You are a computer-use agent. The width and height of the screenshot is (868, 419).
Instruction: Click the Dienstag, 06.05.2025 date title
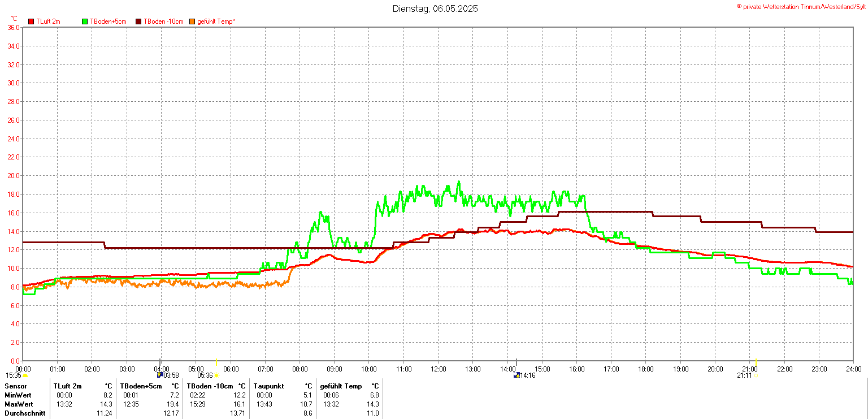click(435, 8)
